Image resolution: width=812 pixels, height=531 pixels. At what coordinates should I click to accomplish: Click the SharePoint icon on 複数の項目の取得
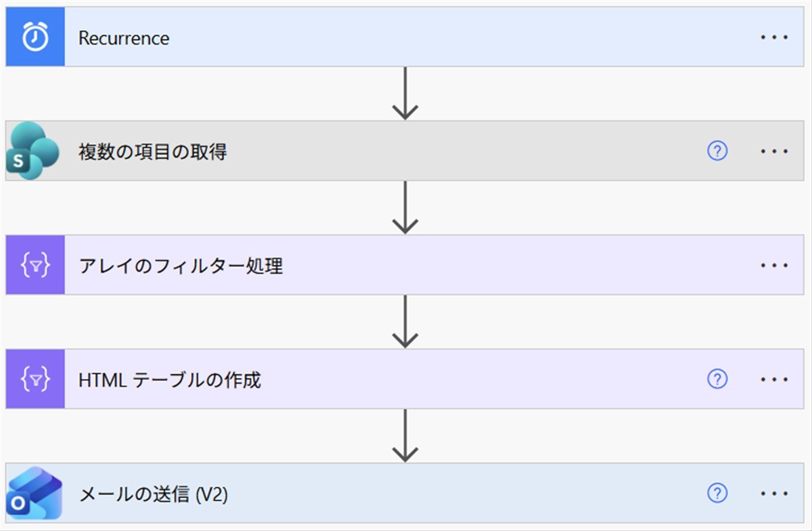pos(35,151)
